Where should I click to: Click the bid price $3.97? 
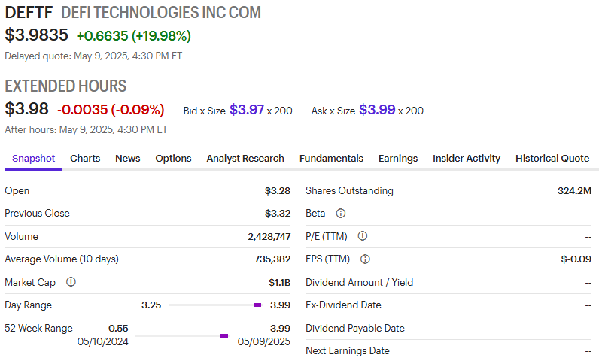[x=247, y=110]
